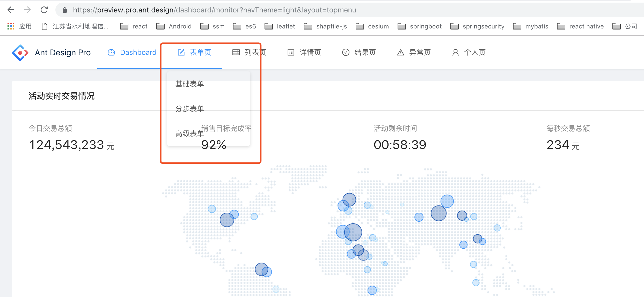This screenshot has width=644, height=297.
Task: Click the browser forward arrow
Action: 27,10
